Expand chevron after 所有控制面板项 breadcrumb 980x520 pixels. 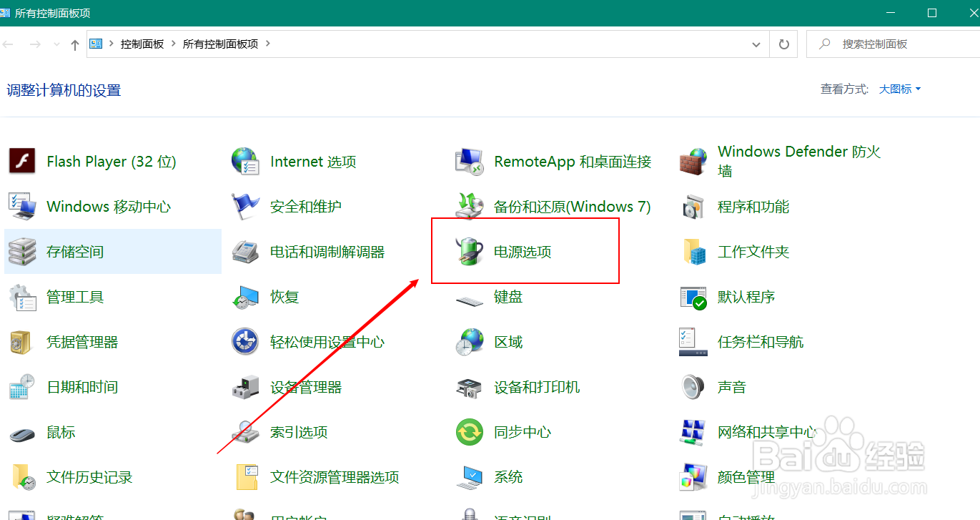click(x=268, y=44)
